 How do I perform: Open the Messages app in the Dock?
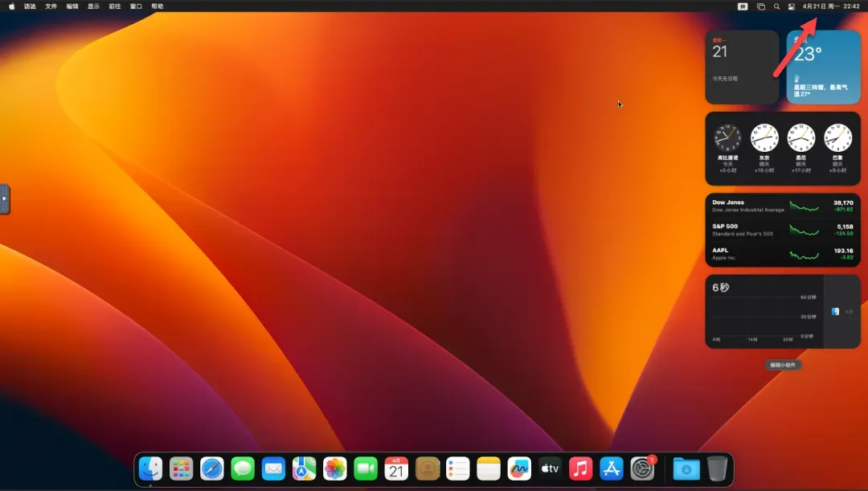(243, 468)
